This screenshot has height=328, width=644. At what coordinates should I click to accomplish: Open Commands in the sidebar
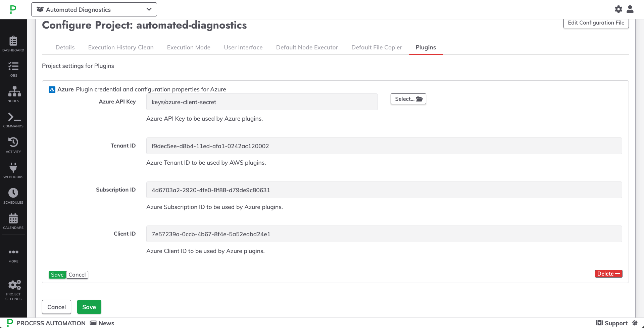[13, 120]
